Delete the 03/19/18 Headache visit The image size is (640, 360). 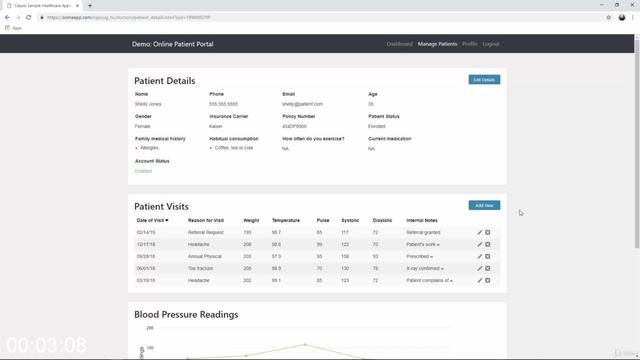[x=487, y=280]
